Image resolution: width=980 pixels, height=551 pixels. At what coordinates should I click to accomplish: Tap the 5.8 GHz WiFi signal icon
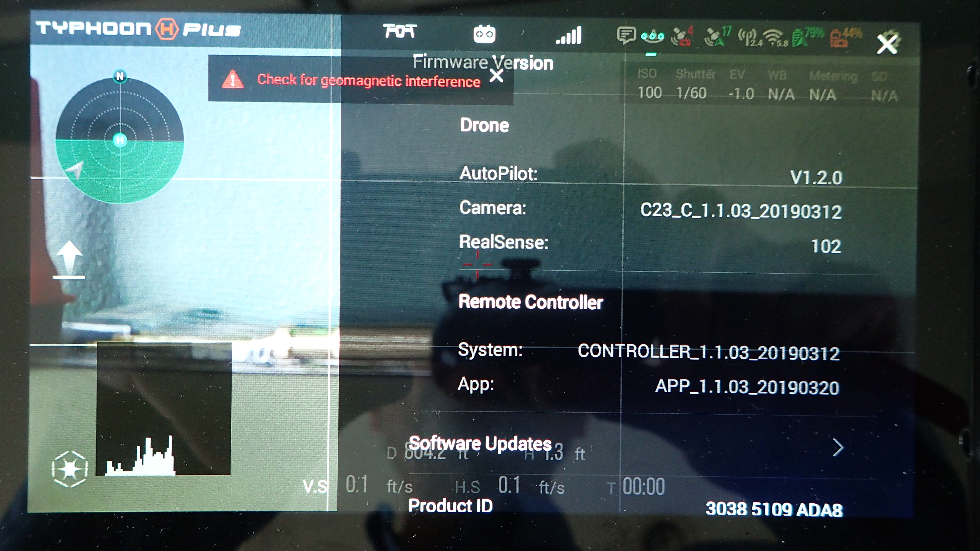[775, 38]
